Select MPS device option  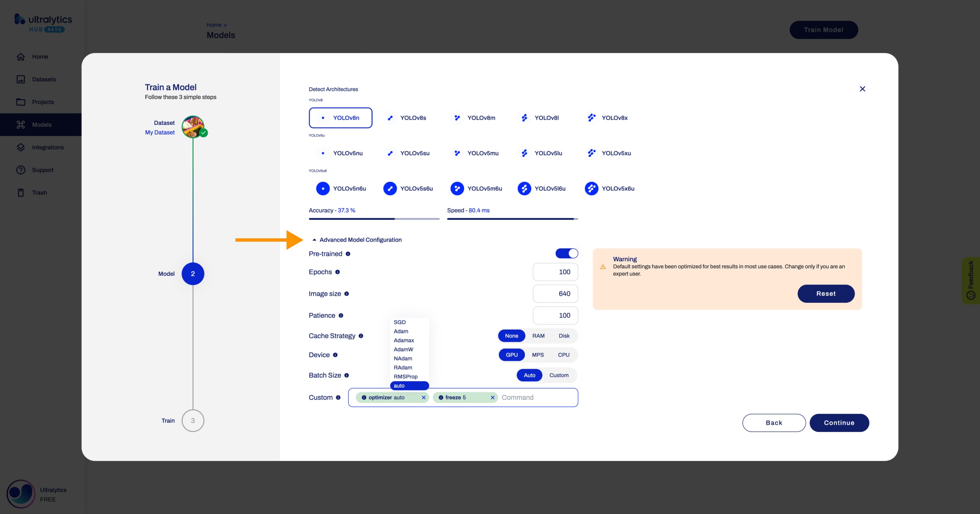537,354
